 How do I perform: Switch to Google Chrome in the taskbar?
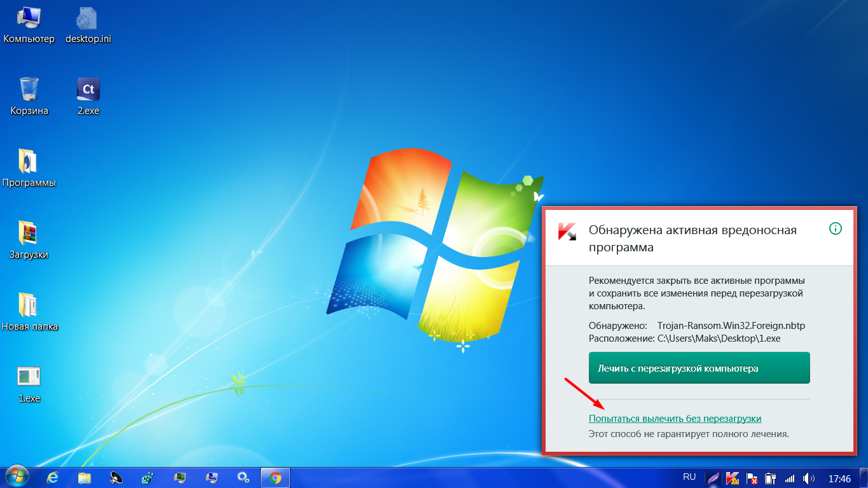(275, 477)
